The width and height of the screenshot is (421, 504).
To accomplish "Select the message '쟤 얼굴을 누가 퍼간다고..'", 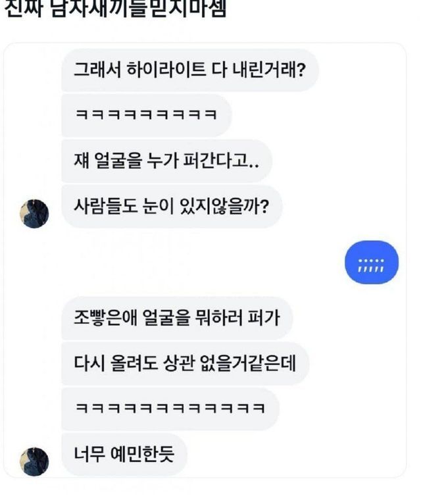I will click(166, 161).
